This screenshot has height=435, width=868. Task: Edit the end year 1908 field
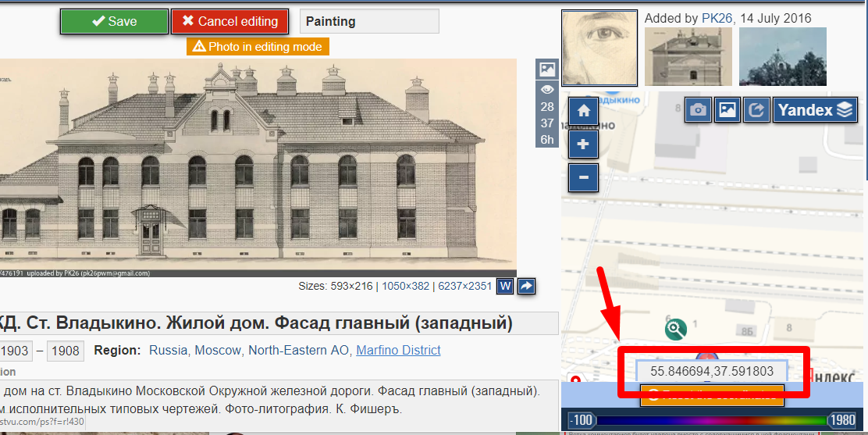tap(66, 351)
